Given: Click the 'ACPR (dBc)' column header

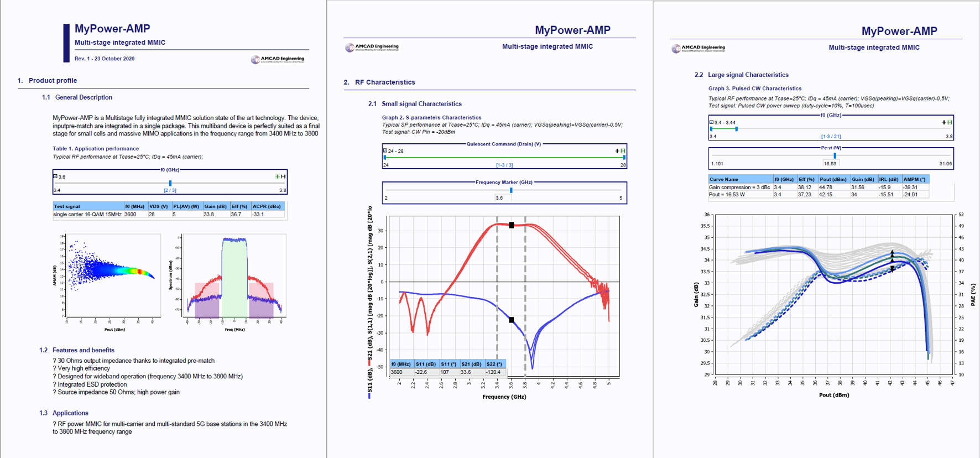Looking at the screenshot, I should (x=268, y=206).
